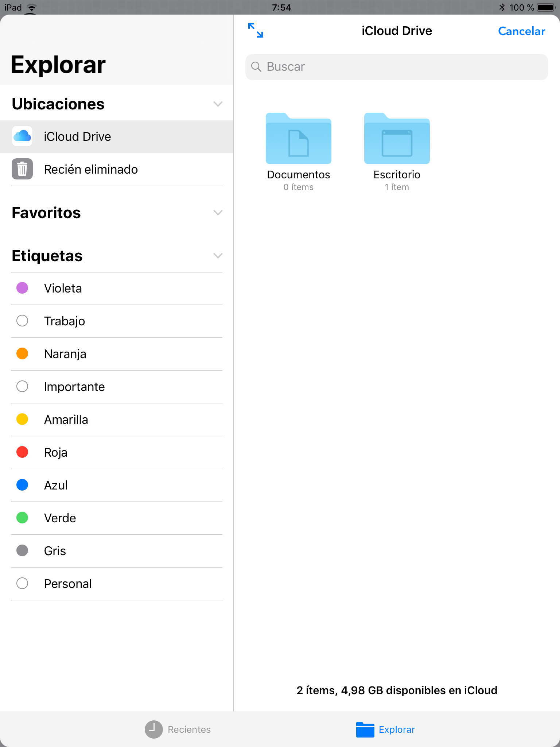
Task: Click the iCloud Drive cloud icon
Action: tap(22, 136)
